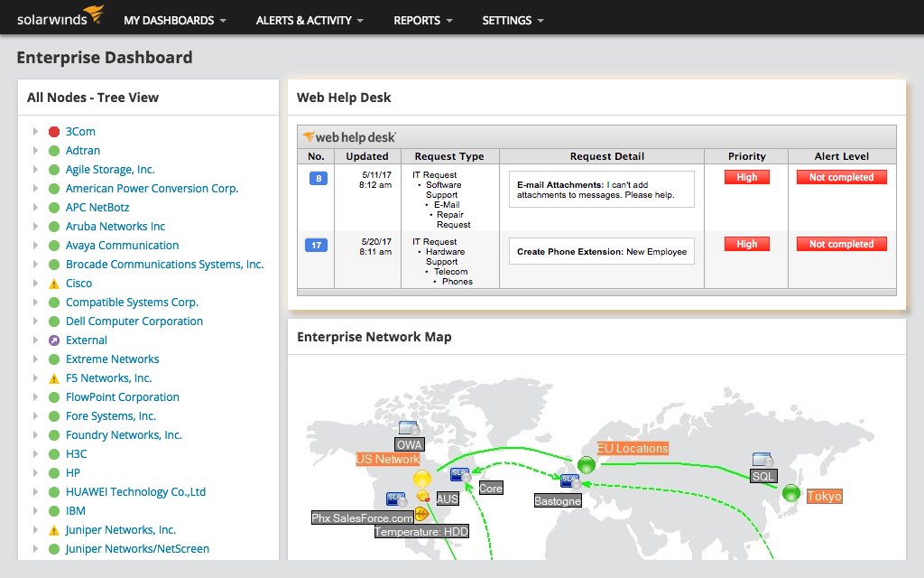The height and width of the screenshot is (578, 924).
Task: Click the OWA application icon on map
Action: point(409,428)
